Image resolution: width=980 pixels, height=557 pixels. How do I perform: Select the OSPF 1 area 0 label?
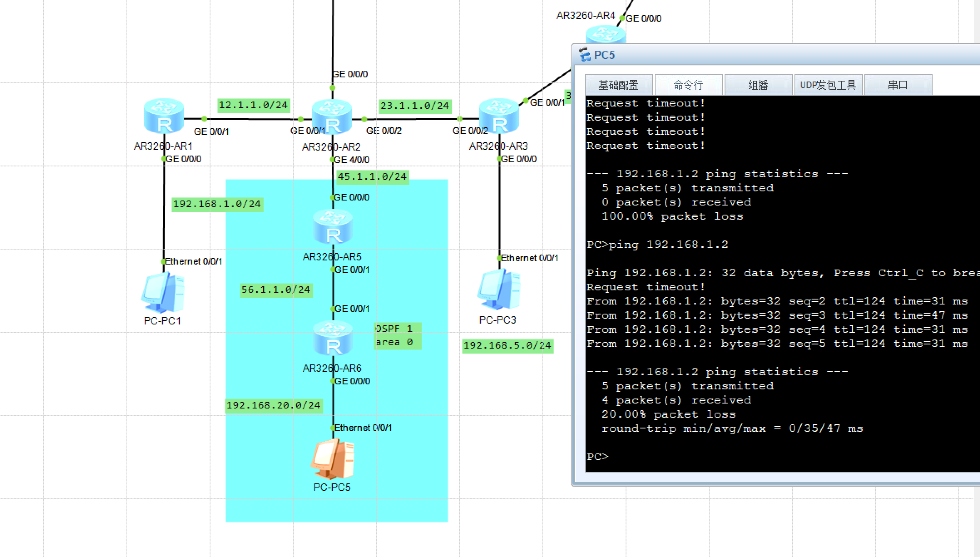pyautogui.click(x=397, y=336)
